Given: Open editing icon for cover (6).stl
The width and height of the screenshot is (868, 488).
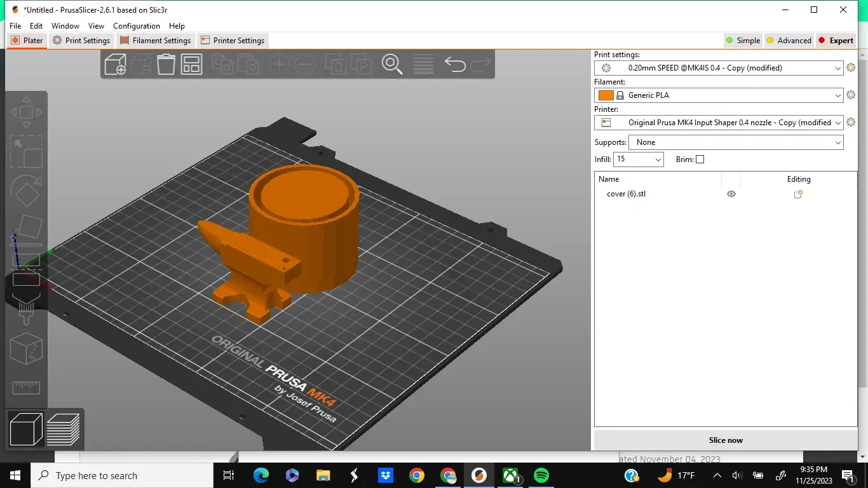Looking at the screenshot, I should (798, 194).
